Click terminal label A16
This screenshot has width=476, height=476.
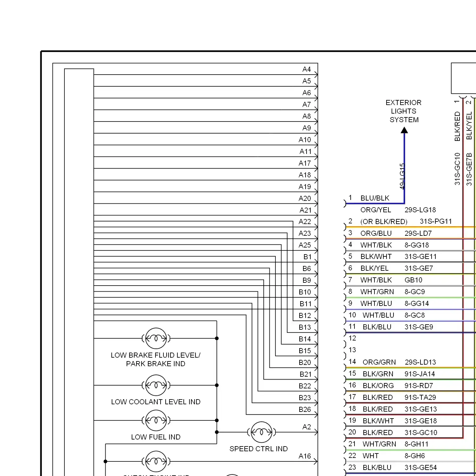coord(305,456)
